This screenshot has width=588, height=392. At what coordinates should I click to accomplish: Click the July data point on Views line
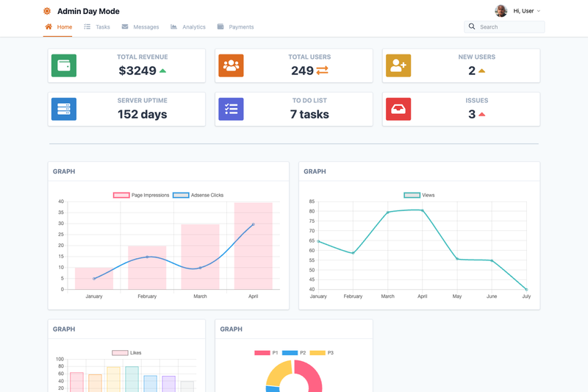click(x=526, y=290)
